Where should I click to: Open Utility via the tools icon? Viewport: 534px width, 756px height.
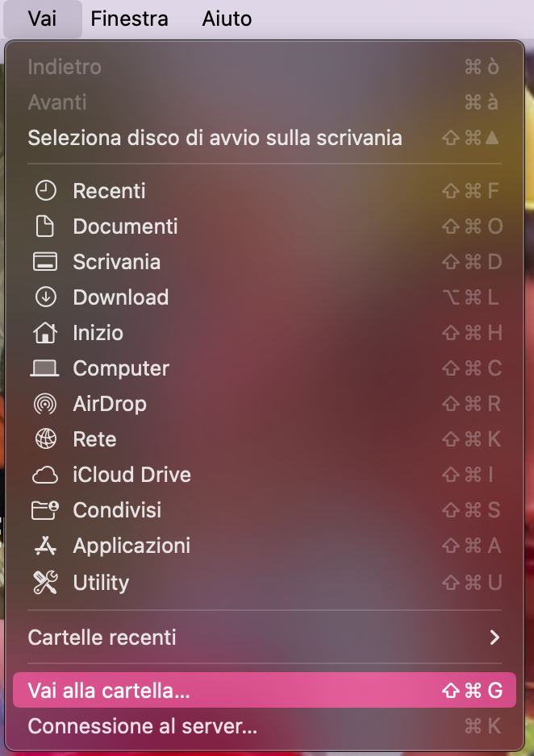pyautogui.click(x=45, y=582)
